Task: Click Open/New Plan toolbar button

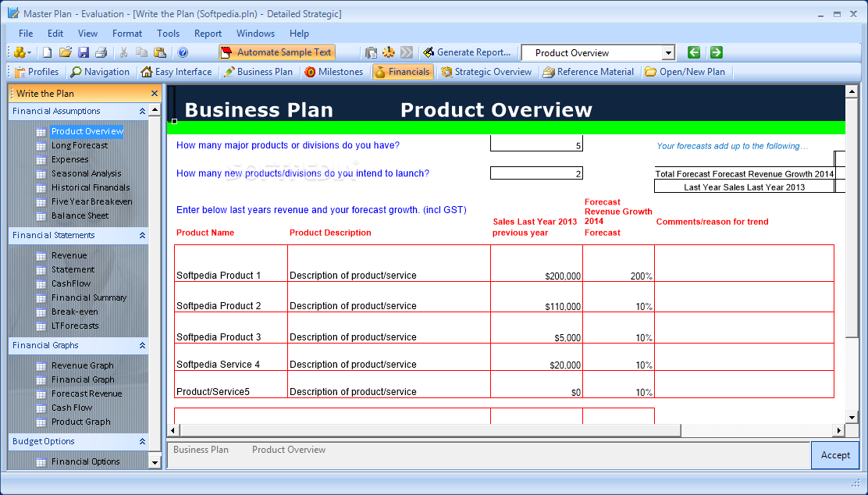Action: click(x=685, y=72)
